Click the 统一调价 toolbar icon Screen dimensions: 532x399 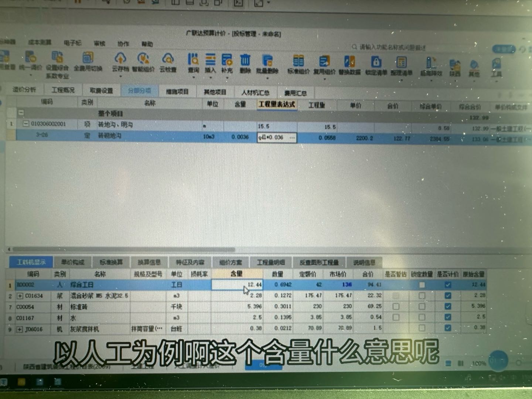(x=30, y=57)
